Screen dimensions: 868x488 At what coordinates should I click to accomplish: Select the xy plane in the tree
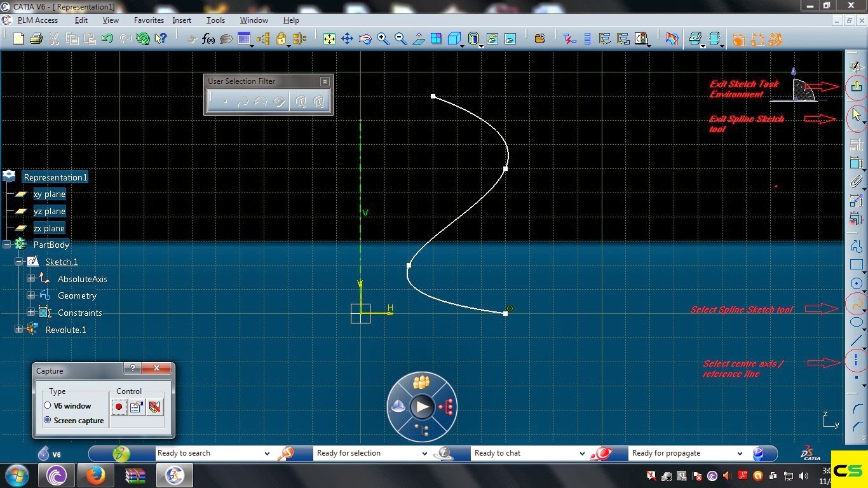49,194
